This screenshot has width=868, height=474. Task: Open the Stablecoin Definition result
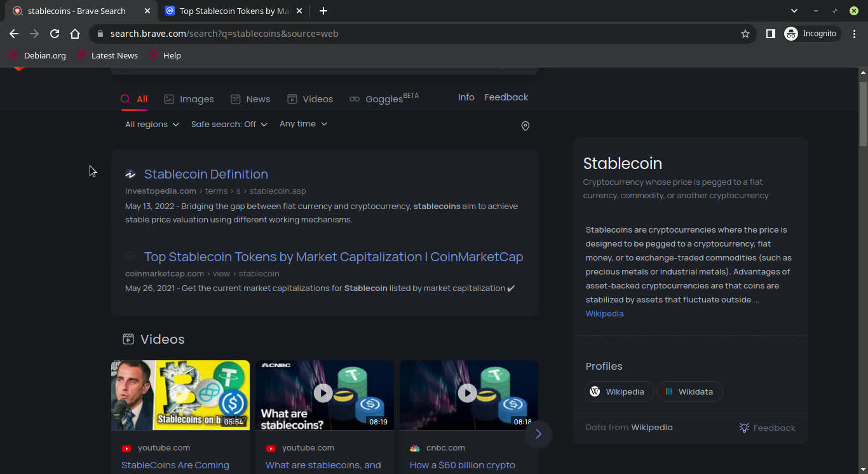pos(206,174)
